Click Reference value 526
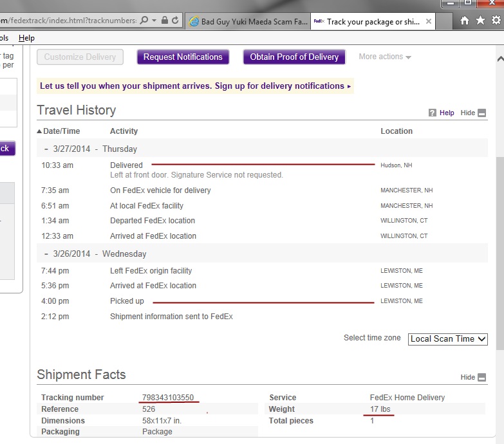The width and height of the screenshot is (504, 444). pyautogui.click(x=149, y=409)
